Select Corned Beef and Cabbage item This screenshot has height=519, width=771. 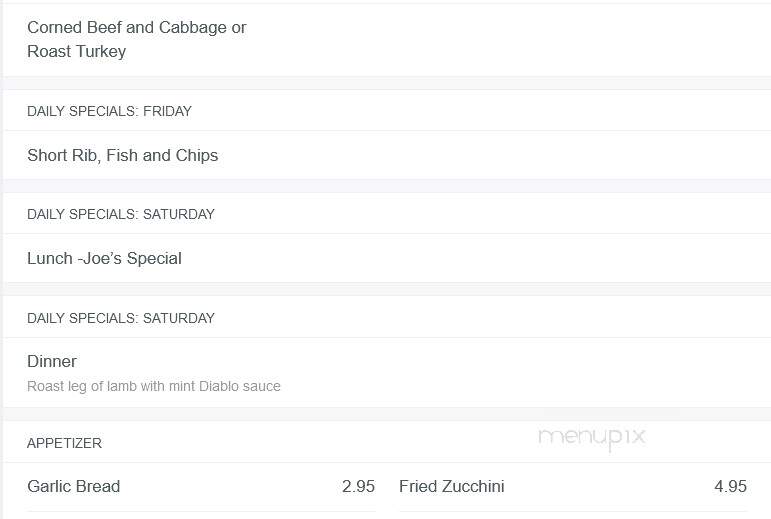pyautogui.click(x=137, y=28)
